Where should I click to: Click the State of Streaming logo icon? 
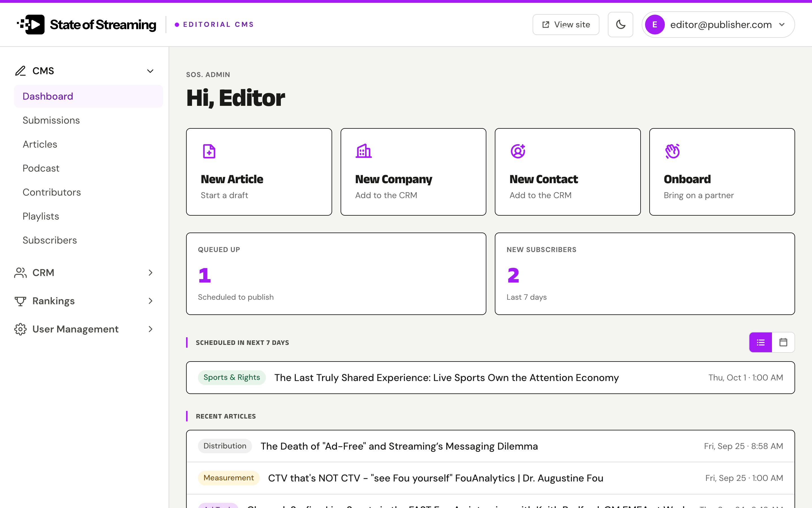click(x=30, y=25)
